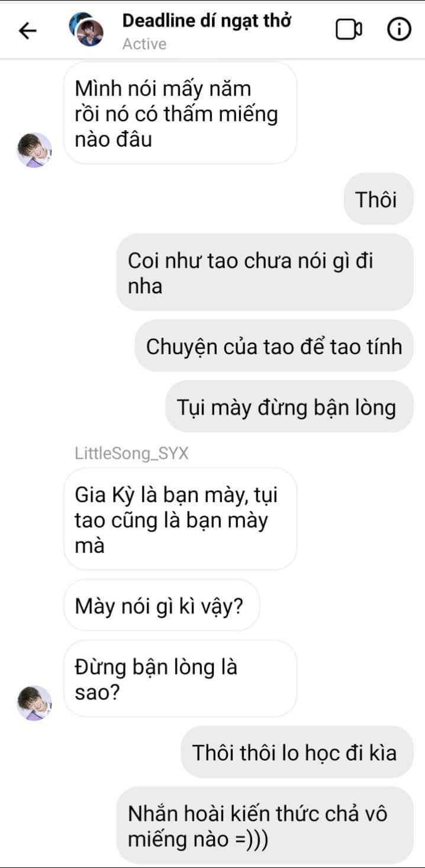Tap message "Coi như tao chưa nói gì đi nha"
425x868 pixels.
pos(264,272)
